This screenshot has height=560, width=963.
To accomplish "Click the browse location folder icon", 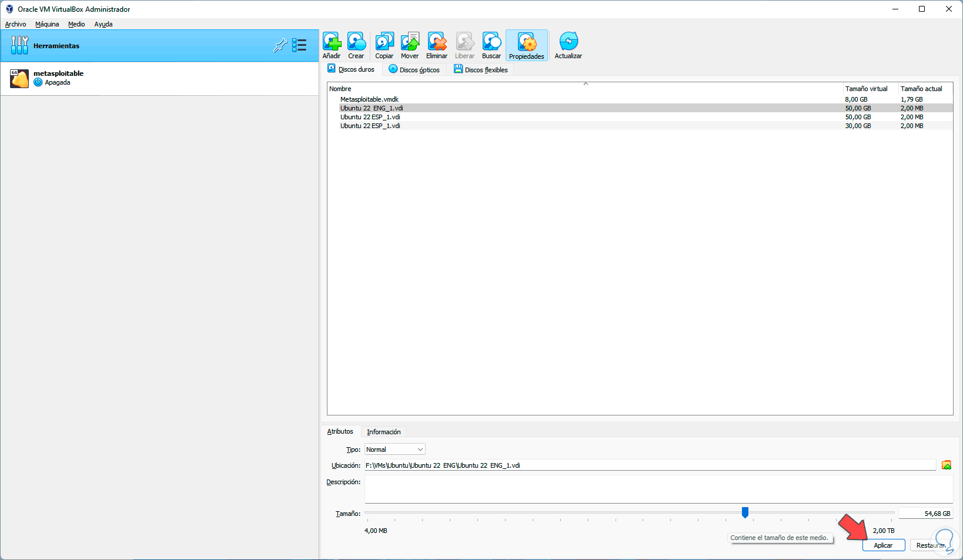I will click(947, 465).
